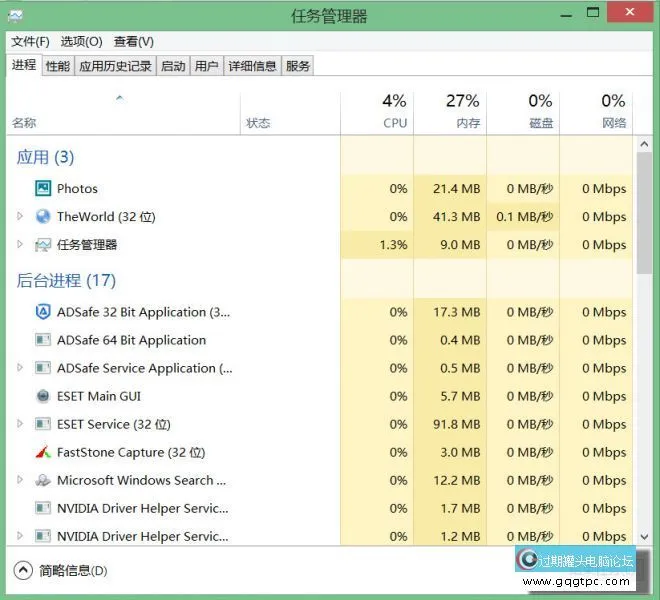The width and height of the screenshot is (660, 600).
Task: Expand the 任务管理器 process entry
Action: coord(20,244)
